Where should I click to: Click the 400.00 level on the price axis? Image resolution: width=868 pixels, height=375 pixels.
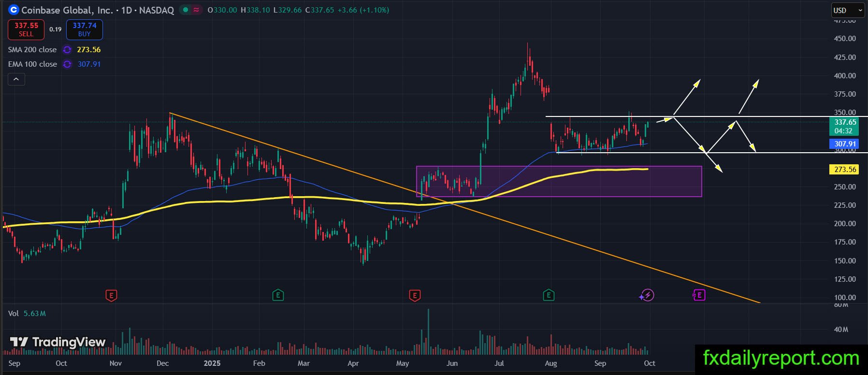click(x=845, y=76)
